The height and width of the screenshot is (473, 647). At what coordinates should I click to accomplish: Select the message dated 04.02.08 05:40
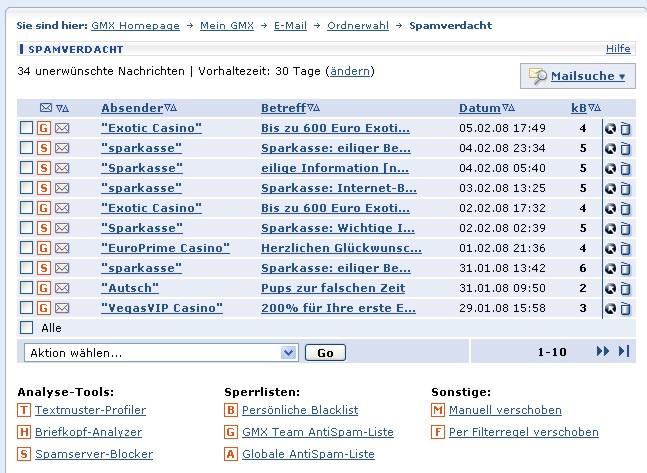tap(26, 168)
